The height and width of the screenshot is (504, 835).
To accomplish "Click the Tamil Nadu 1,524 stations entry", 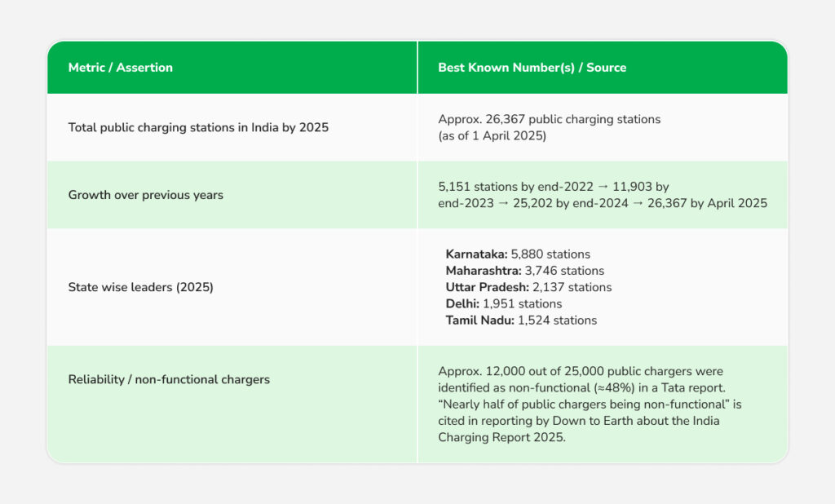I will 520,321.
